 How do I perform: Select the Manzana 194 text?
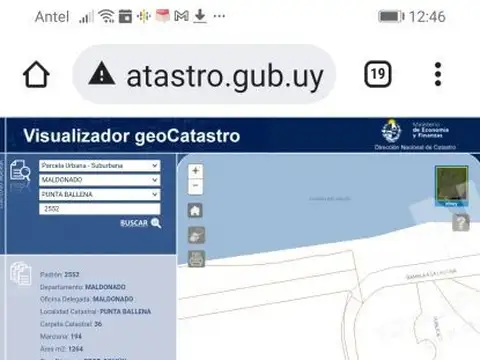click(x=61, y=336)
